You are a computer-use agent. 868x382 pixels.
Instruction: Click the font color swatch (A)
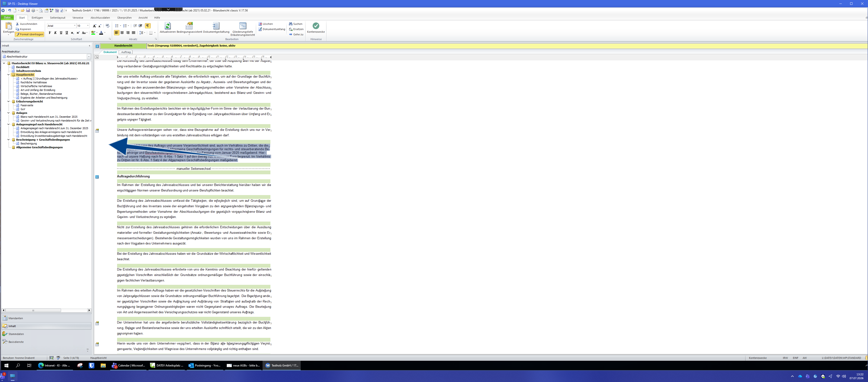[x=101, y=33]
